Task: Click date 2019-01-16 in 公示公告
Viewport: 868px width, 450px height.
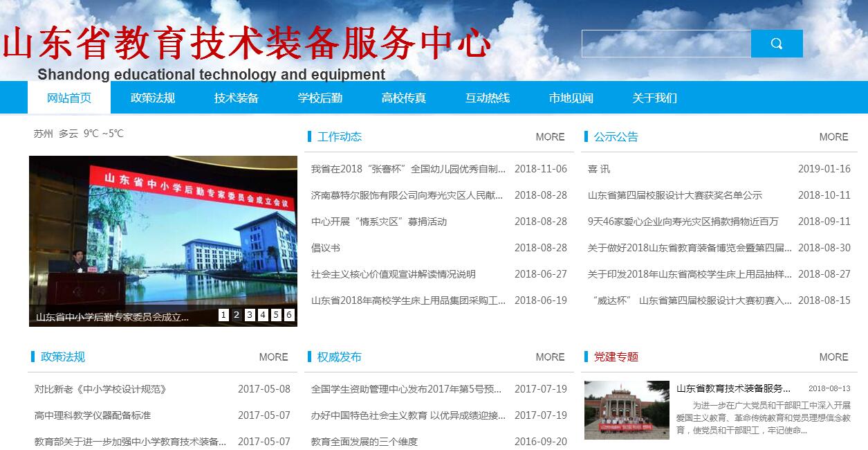Action: click(x=824, y=169)
